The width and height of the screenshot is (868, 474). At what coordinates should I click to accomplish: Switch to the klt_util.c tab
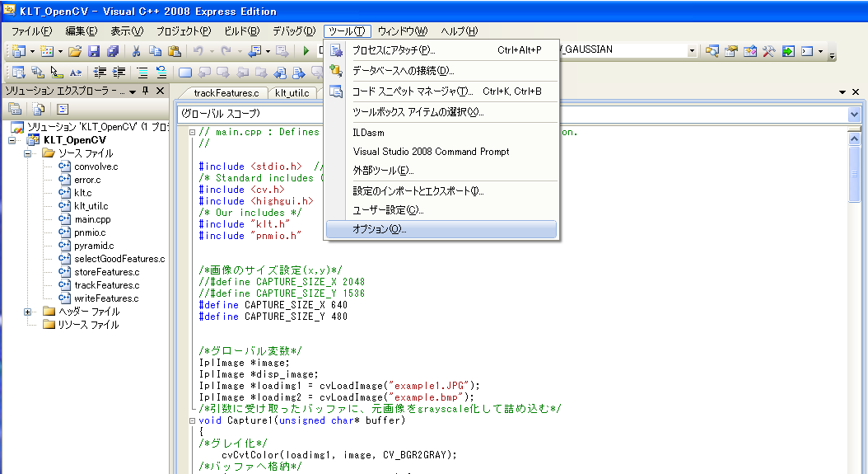(292, 93)
